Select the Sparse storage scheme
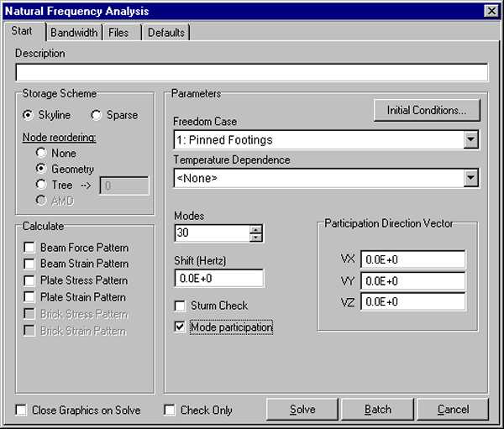The width and height of the screenshot is (504, 429). (96, 115)
